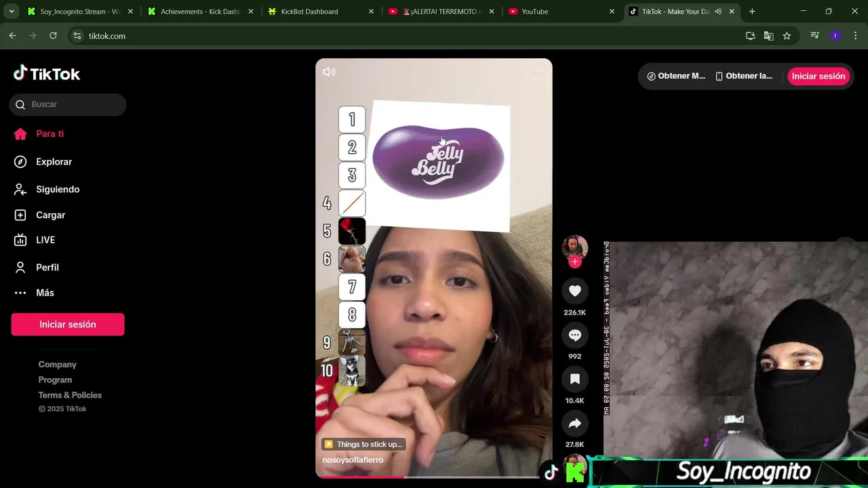Close the KickBot Dashboard tab

click(x=371, y=12)
